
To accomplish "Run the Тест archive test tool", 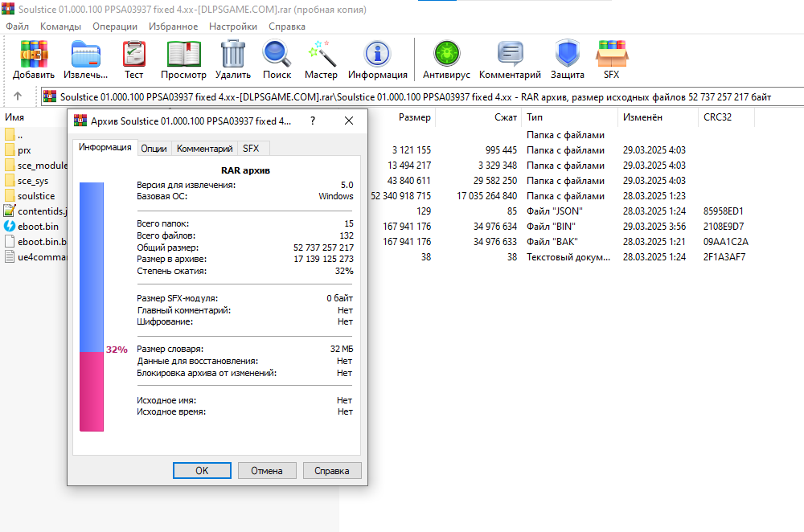I will tap(134, 55).
